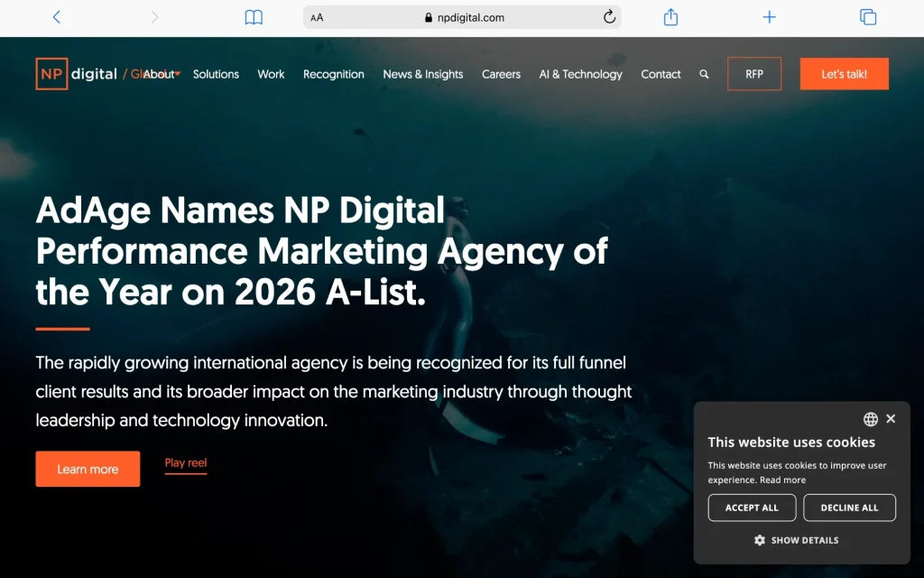Reload the page with the refresh icon
This screenshot has height=578, width=924.
point(609,17)
